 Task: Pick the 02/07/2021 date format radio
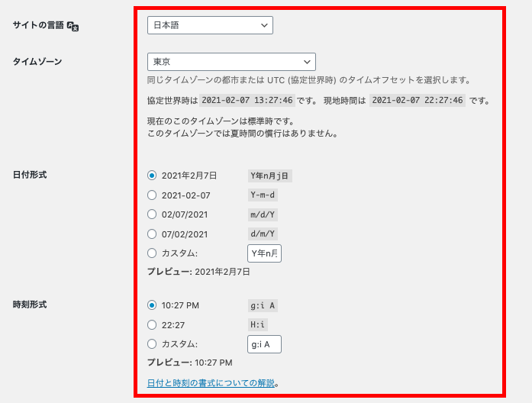(152, 214)
